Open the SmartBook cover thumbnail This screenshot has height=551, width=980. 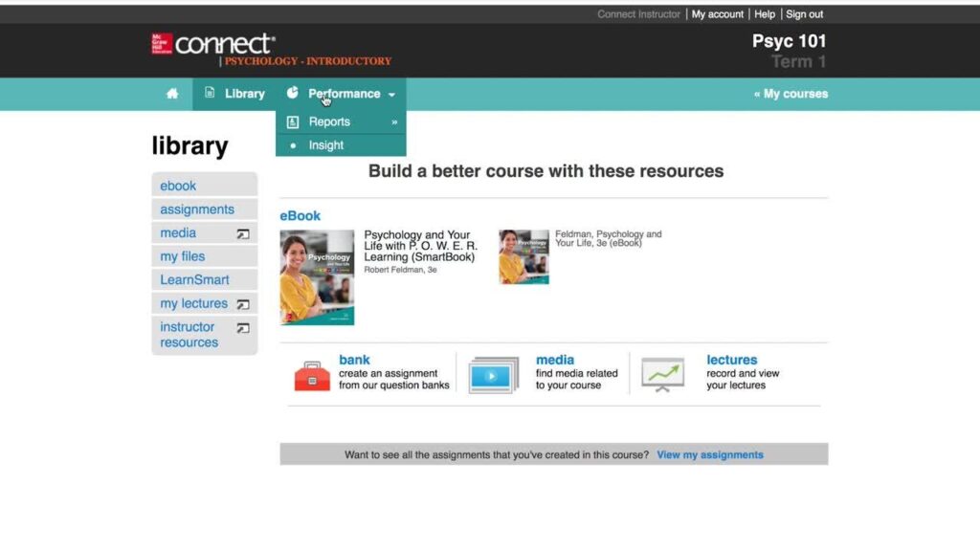point(317,277)
